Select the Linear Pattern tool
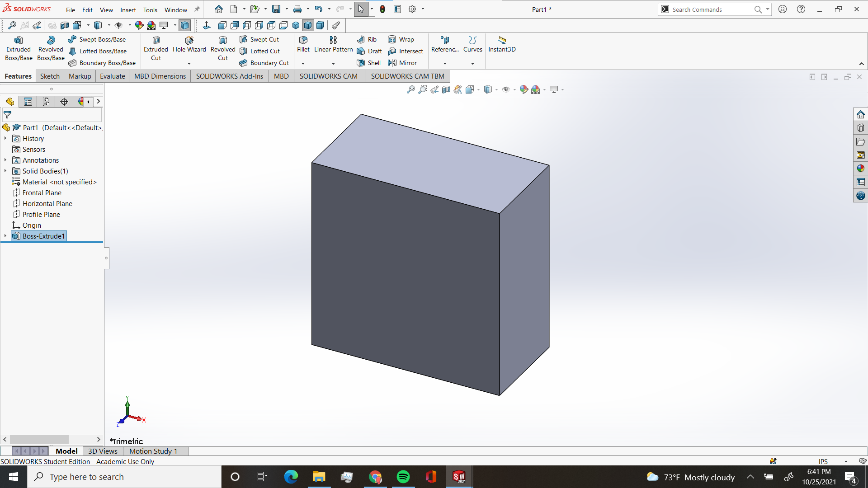Viewport: 868px width, 488px height. click(x=333, y=45)
